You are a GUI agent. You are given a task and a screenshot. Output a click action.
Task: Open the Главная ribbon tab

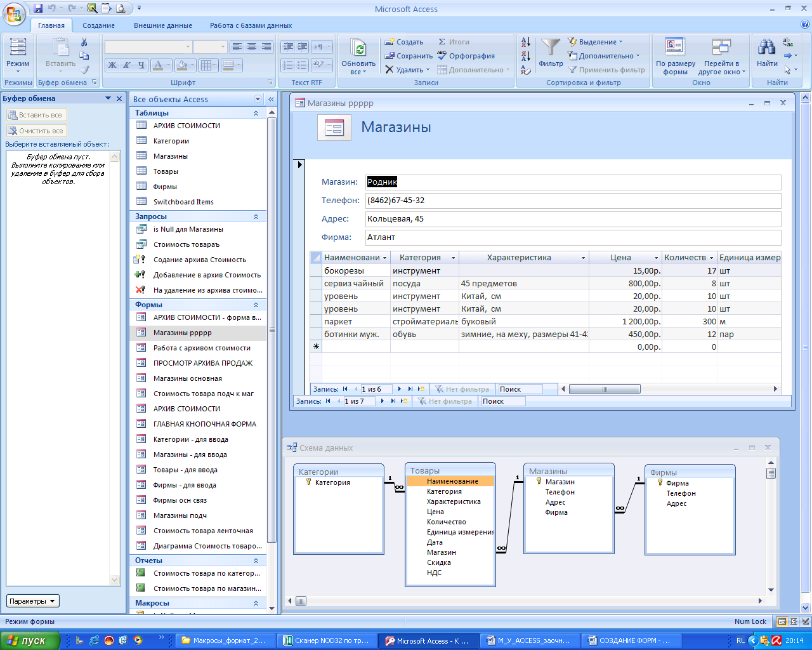[51, 25]
